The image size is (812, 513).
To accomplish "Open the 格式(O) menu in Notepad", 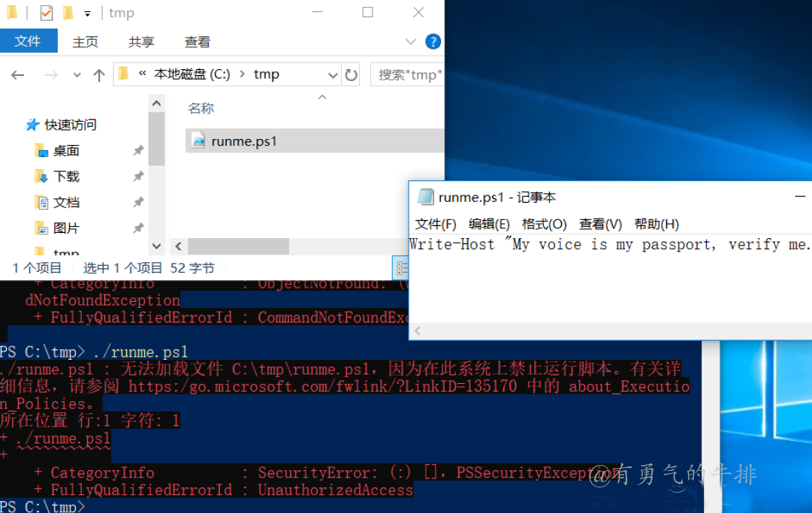I will (544, 223).
